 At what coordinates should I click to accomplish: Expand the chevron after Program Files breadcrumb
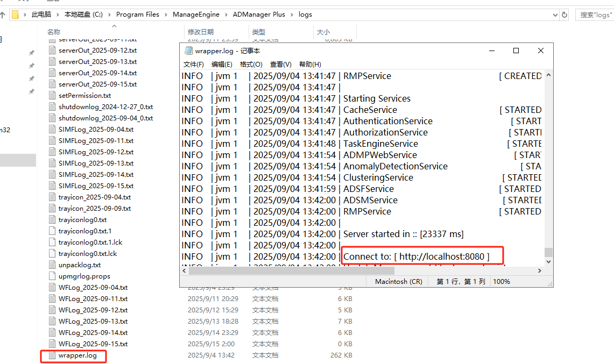[x=166, y=15]
